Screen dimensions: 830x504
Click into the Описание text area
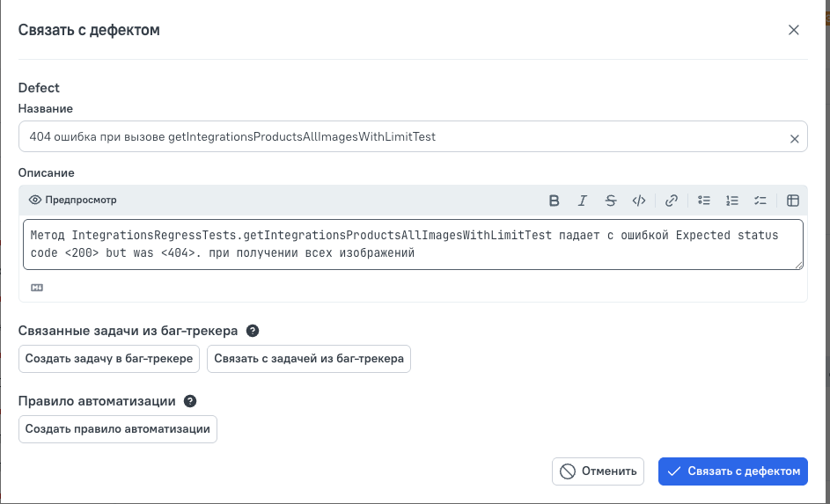pos(413,245)
